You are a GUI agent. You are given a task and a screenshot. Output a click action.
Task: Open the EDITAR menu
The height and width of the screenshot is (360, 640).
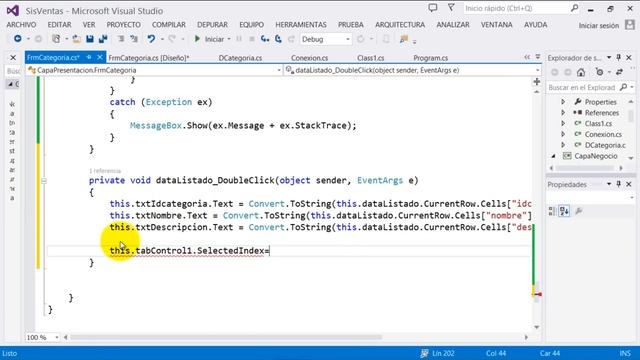(x=60, y=25)
